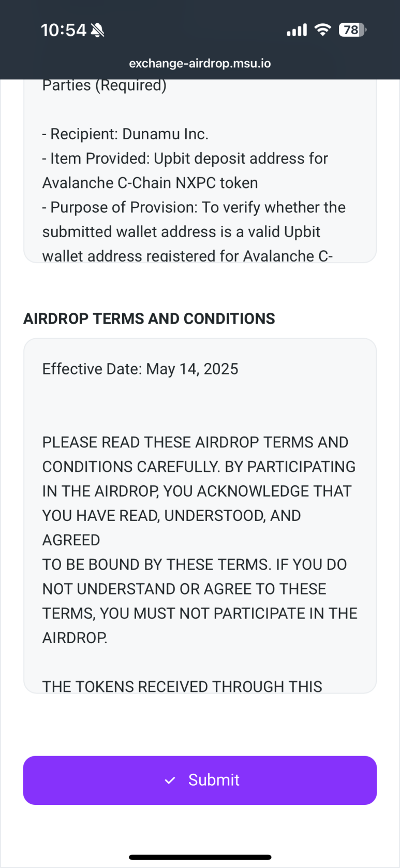Tap the 10:54 clock in status bar
The height and width of the screenshot is (868, 400).
click(x=63, y=30)
